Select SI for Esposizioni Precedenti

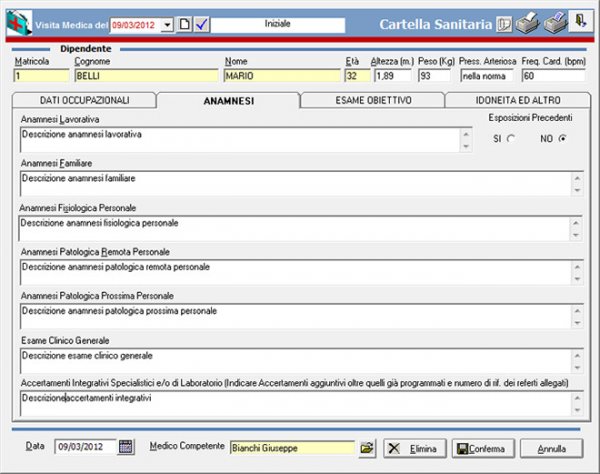click(x=511, y=138)
